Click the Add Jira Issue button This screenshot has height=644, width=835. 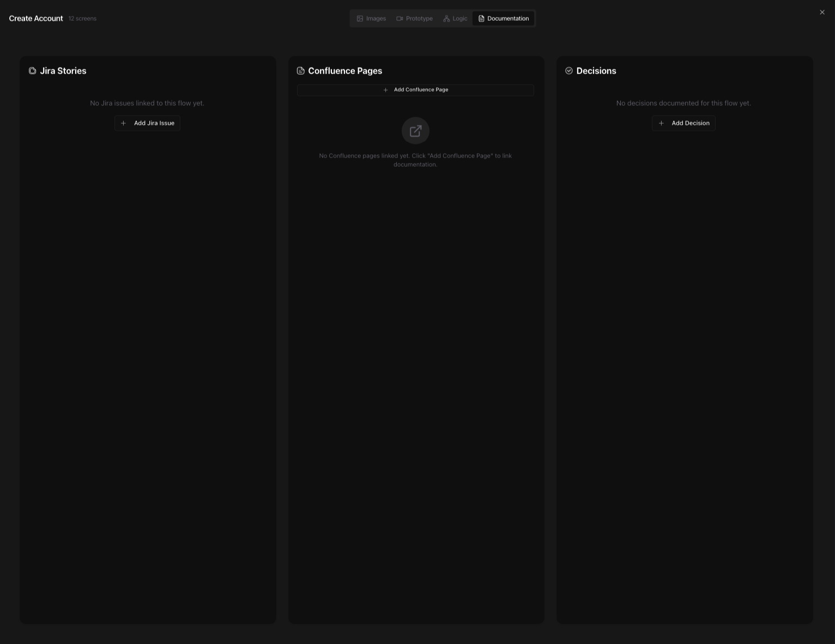[147, 123]
